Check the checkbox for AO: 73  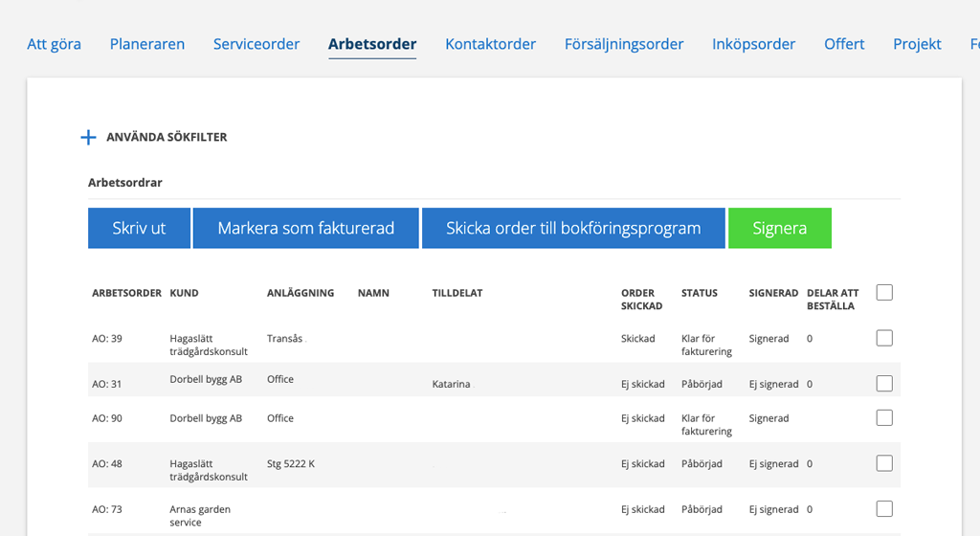pos(884,508)
